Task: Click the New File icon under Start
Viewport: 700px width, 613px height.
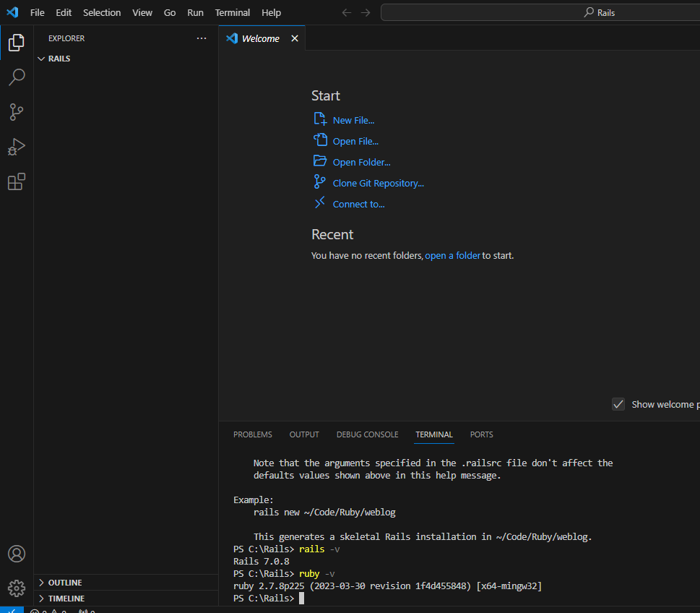Action: pos(320,119)
